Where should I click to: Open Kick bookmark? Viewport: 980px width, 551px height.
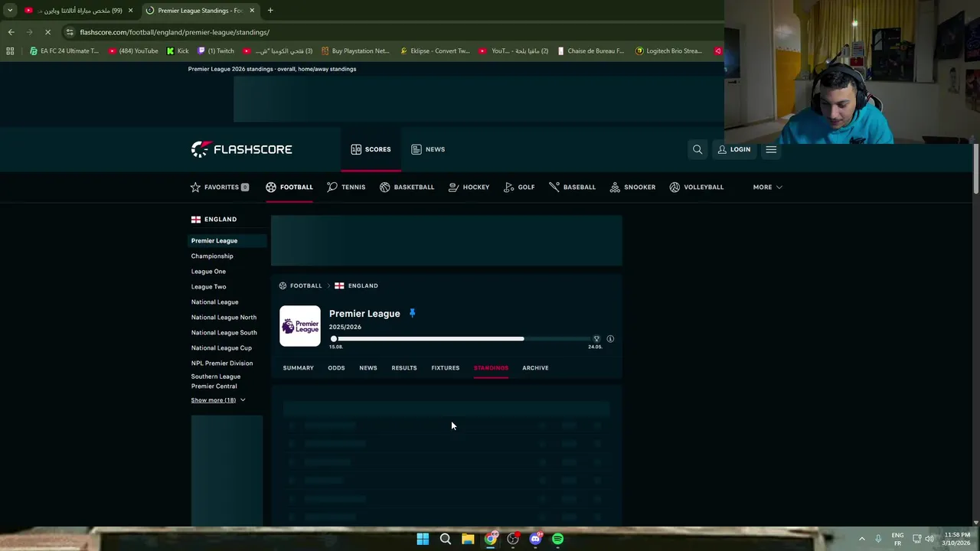click(x=177, y=51)
